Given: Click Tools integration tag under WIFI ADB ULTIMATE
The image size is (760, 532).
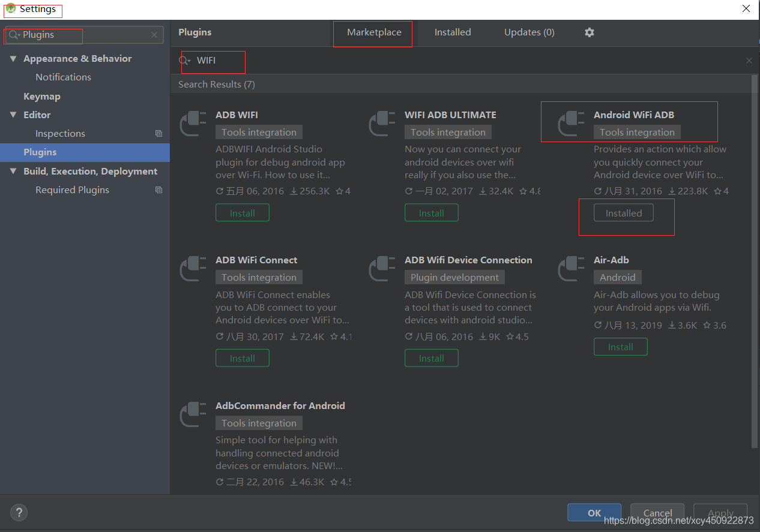Looking at the screenshot, I should pyautogui.click(x=448, y=133).
